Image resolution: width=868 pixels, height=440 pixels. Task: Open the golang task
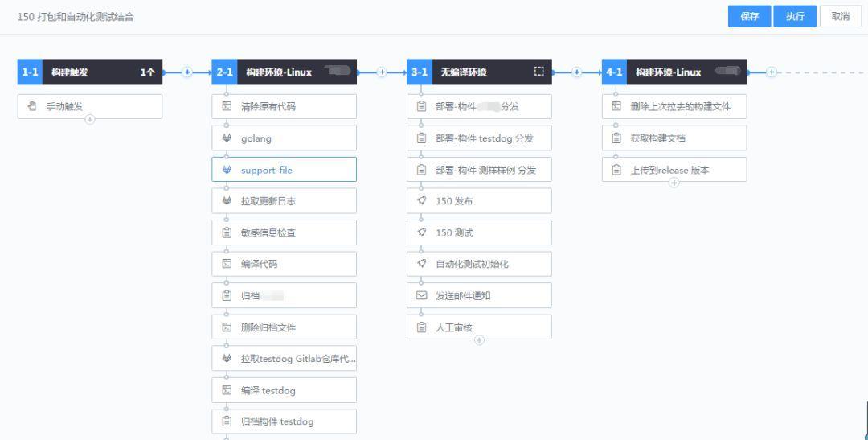pyautogui.click(x=284, y=138)
